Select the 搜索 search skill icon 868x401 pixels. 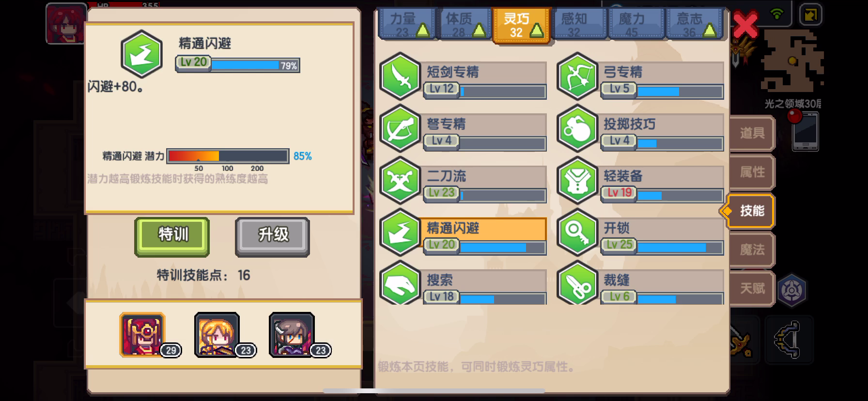[x=400, y=283]
